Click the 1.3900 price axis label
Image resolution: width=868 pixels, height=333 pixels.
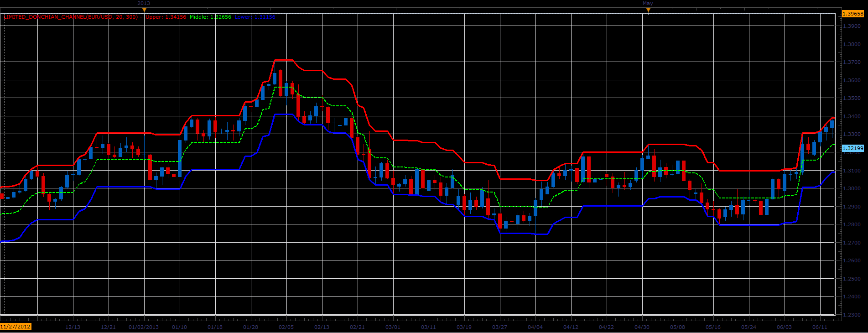tap(852, 26)
